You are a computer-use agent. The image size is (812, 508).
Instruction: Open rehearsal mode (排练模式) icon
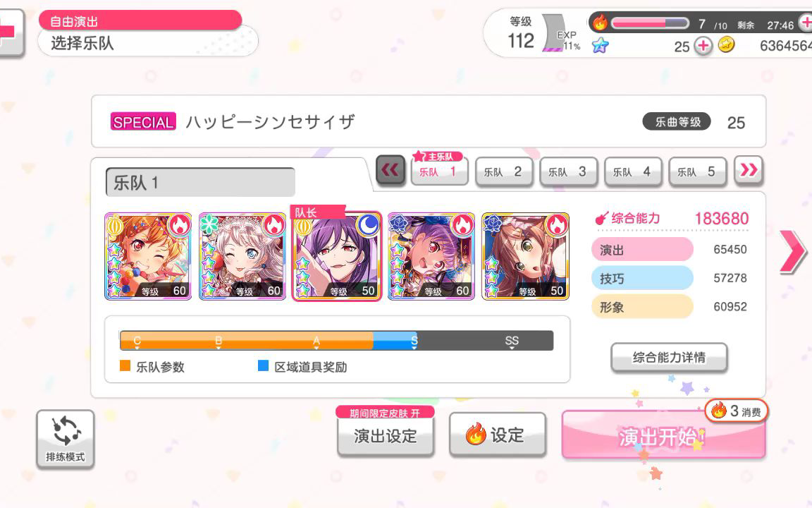coord(66,440)
